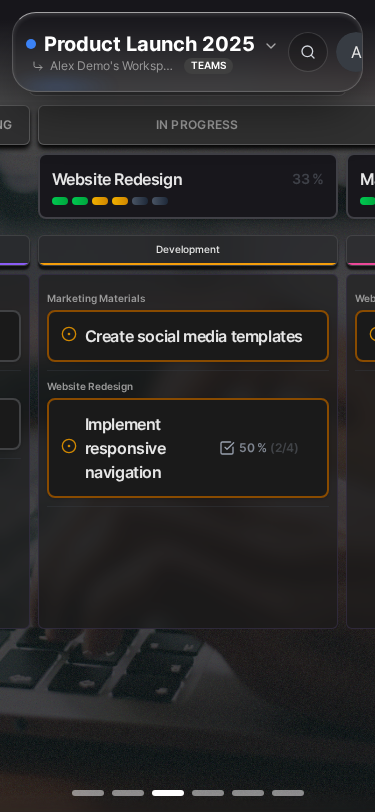Click the Marketing Materials group label

pyautogui.click(x=96, y=298)
